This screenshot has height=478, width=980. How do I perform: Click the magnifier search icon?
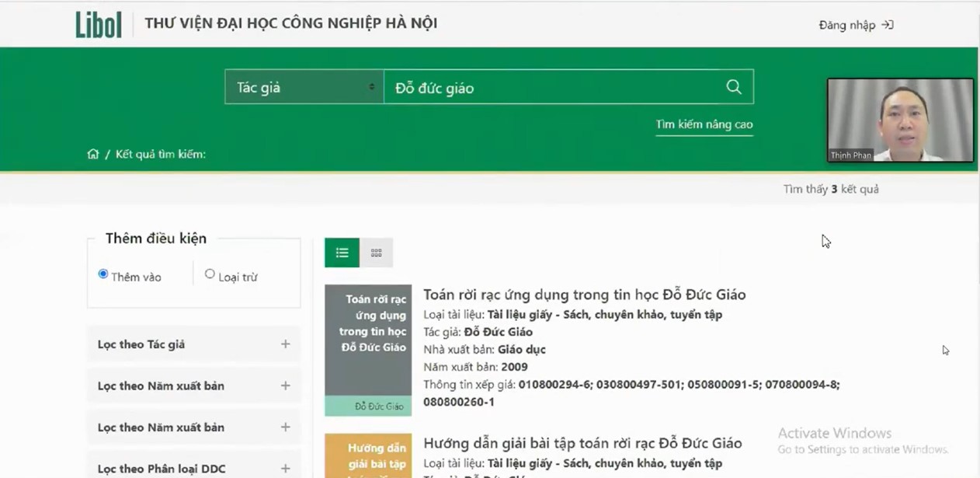pyautogui.click(x=733, y=87)
